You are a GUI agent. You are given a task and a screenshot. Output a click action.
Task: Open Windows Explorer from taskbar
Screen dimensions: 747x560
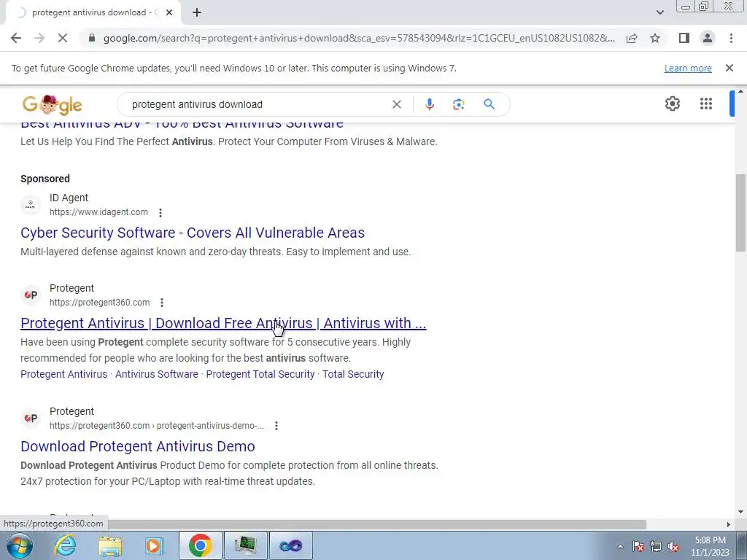click(x=110, y=545)
